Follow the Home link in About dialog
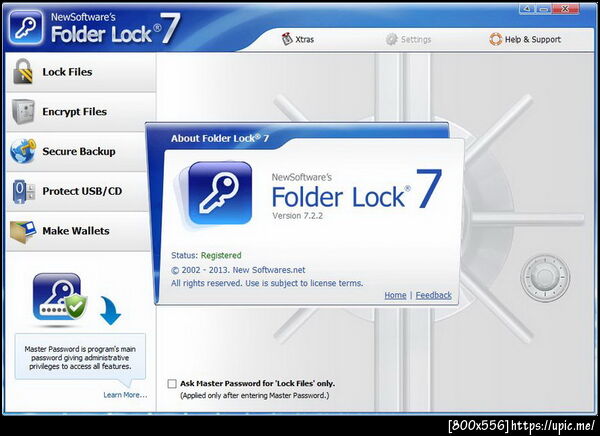600x436 pixels. pos(395,295)
